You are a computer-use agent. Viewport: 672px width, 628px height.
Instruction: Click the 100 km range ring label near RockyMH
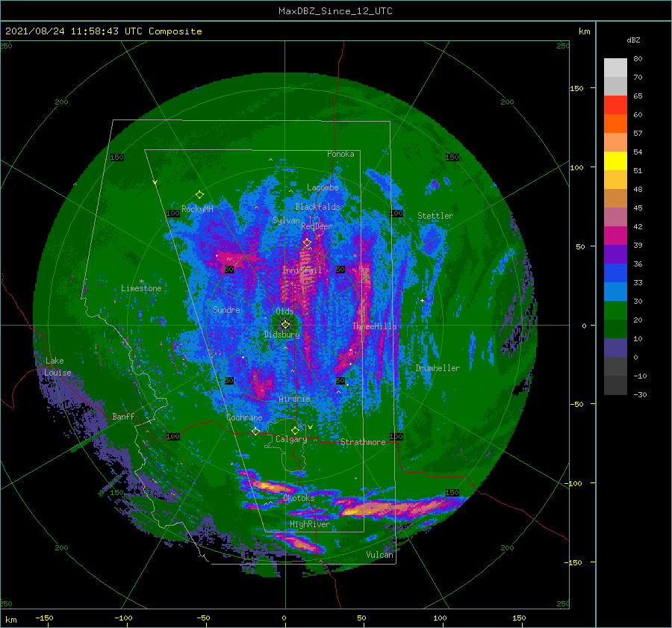pos(172,213)
